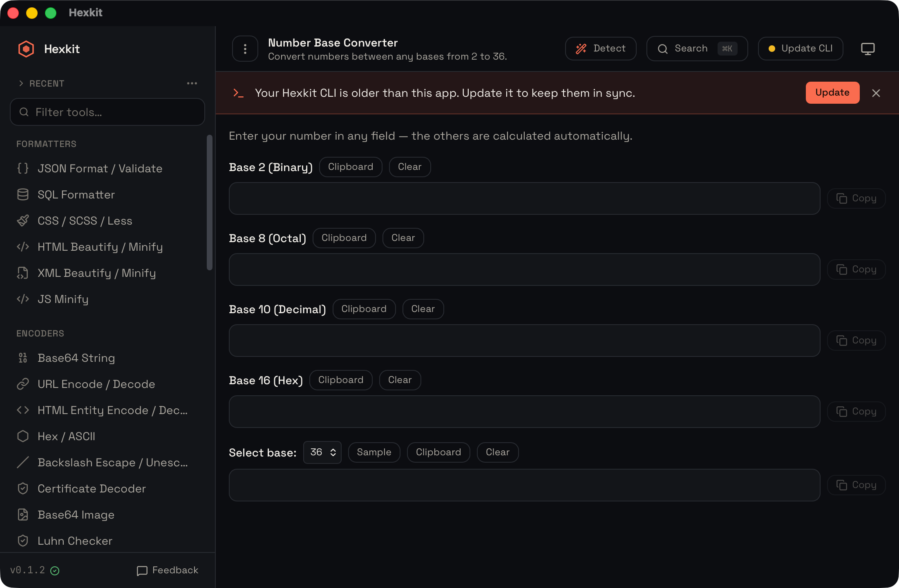The width and height of the screenshot is (899, 588).
Task: Open Backslash Escape / Unescape tool
Action: coord(107,463)
